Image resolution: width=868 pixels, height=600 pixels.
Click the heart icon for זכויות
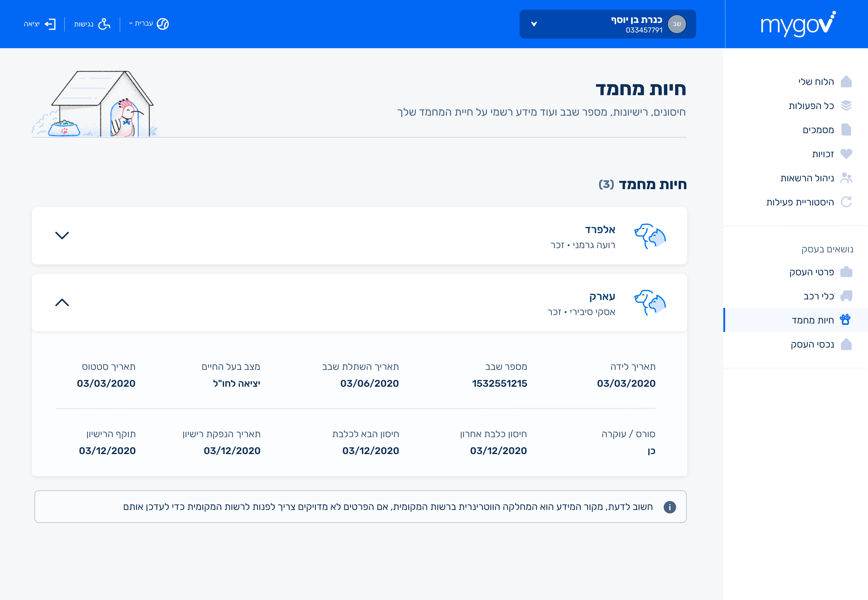[846, 154]
